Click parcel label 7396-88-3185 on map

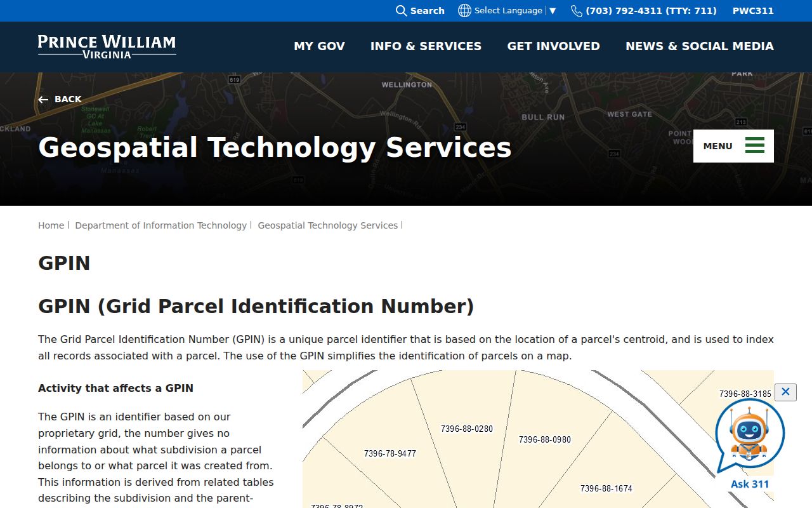point(745,394)
